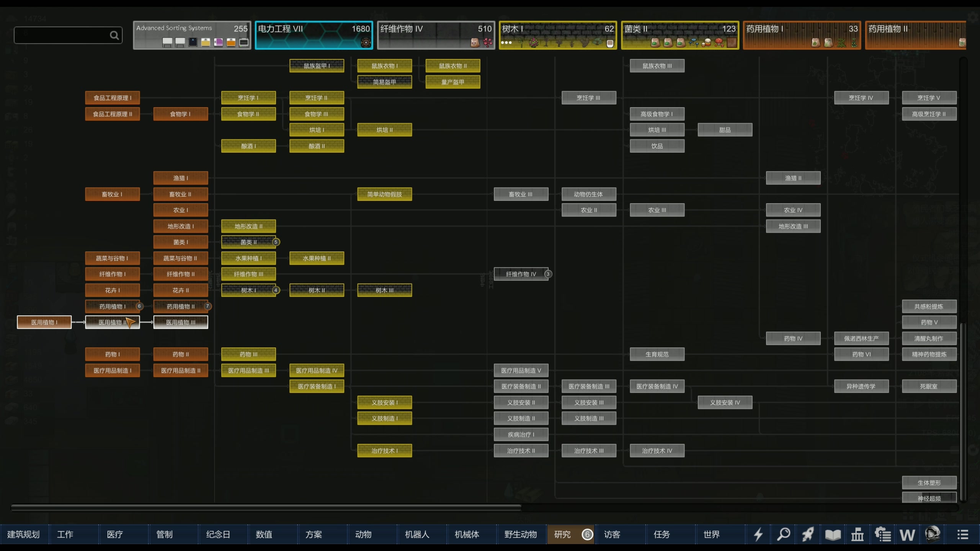This screenshot has height=551, width=980.
Task: Open the list menu icon at bottom right
Action: 962,534
